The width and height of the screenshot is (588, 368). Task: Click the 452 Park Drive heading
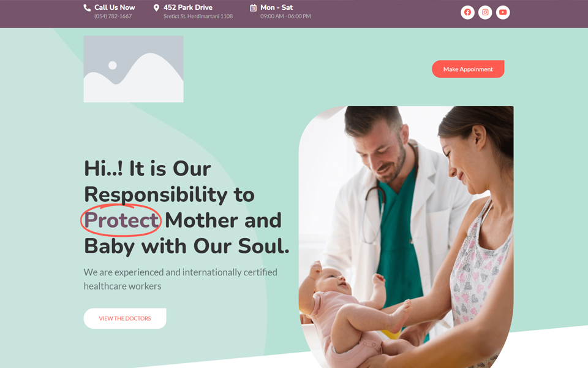click(x=188, y=7)
